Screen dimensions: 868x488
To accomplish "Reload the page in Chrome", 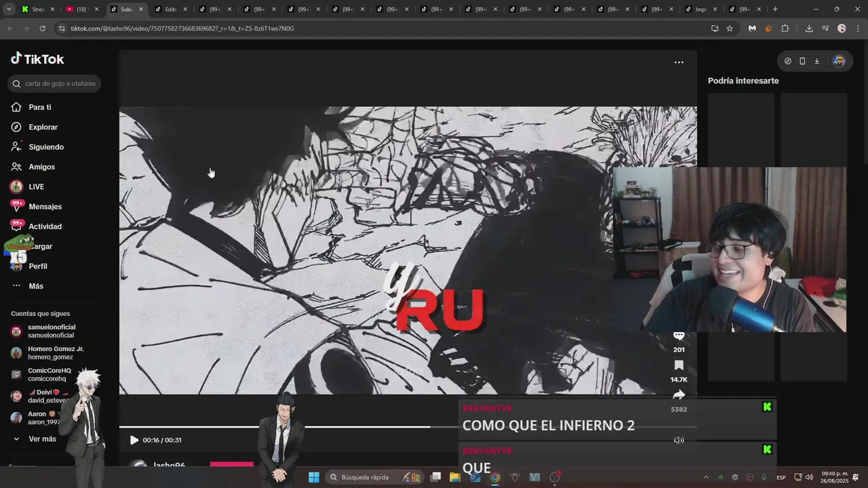I will tap(42, 28).
